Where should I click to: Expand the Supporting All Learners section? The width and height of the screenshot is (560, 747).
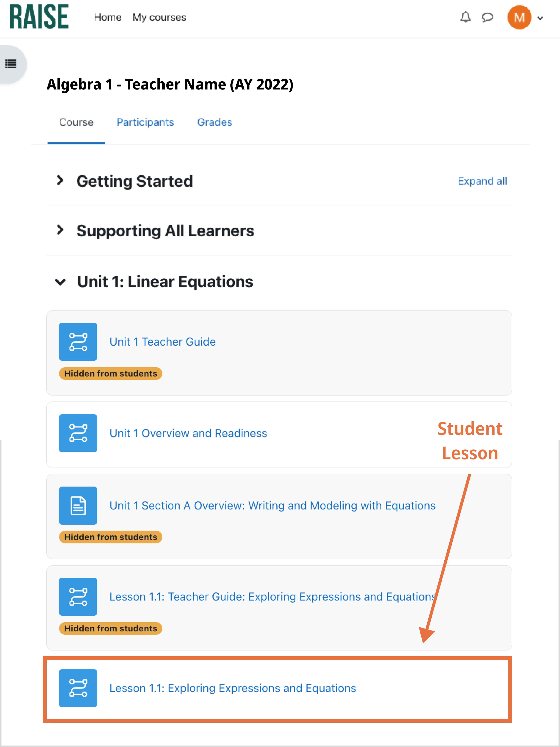click(60, 230)
